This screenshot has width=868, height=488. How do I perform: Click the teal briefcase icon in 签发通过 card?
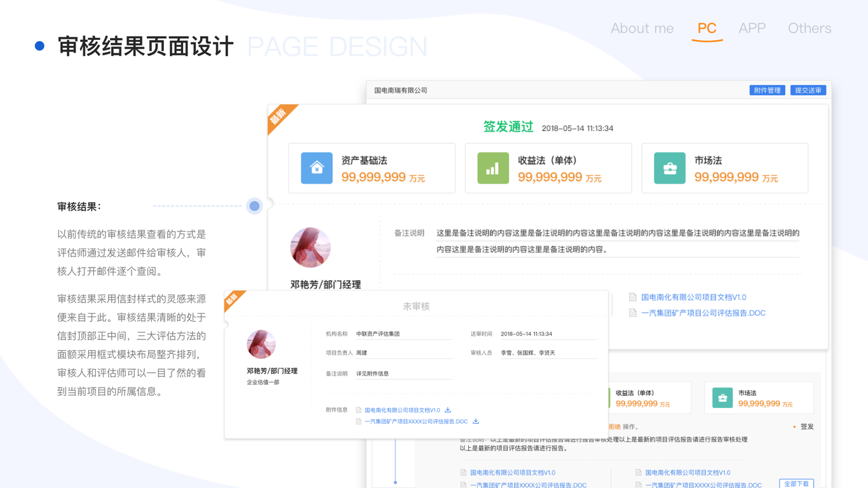tap(670, 168)
